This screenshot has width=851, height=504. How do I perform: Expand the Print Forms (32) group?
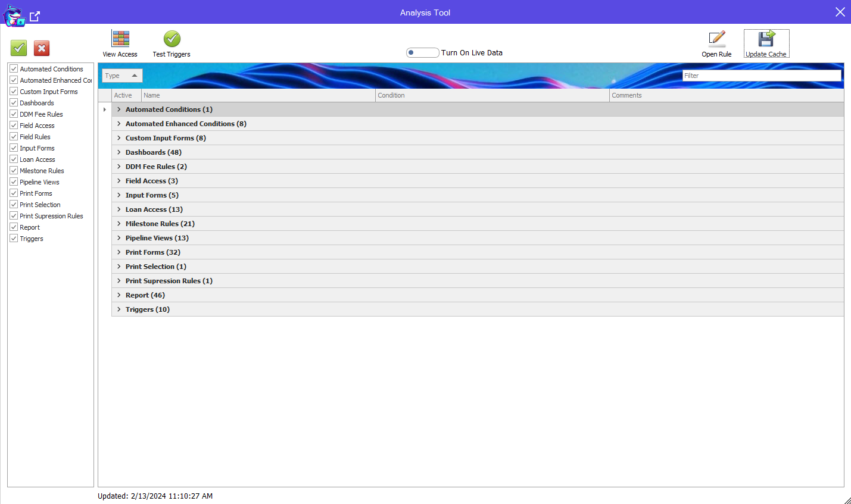tap(119, 252)
